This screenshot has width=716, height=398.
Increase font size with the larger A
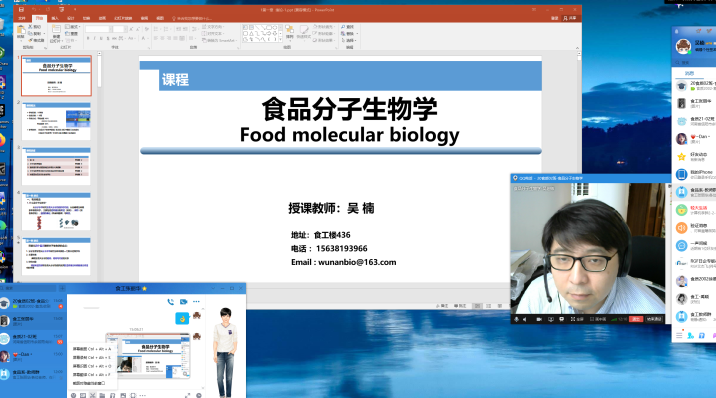point(131,29)
